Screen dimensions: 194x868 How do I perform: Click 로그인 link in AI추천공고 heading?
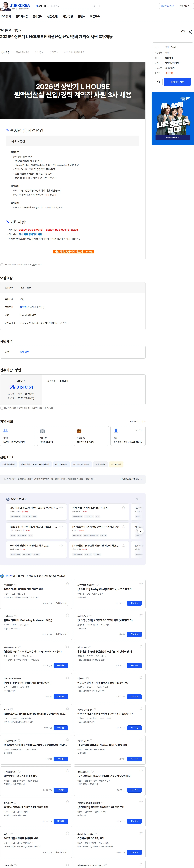tap(9, 576)
